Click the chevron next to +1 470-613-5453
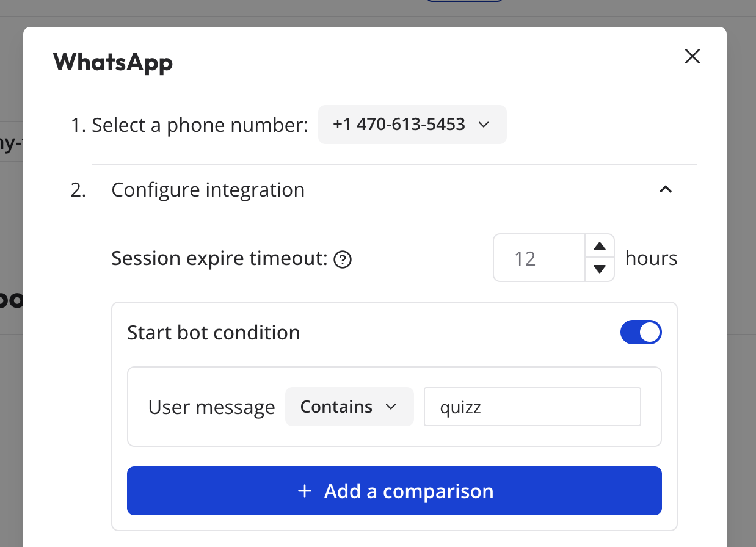 (x=484, y=125)
